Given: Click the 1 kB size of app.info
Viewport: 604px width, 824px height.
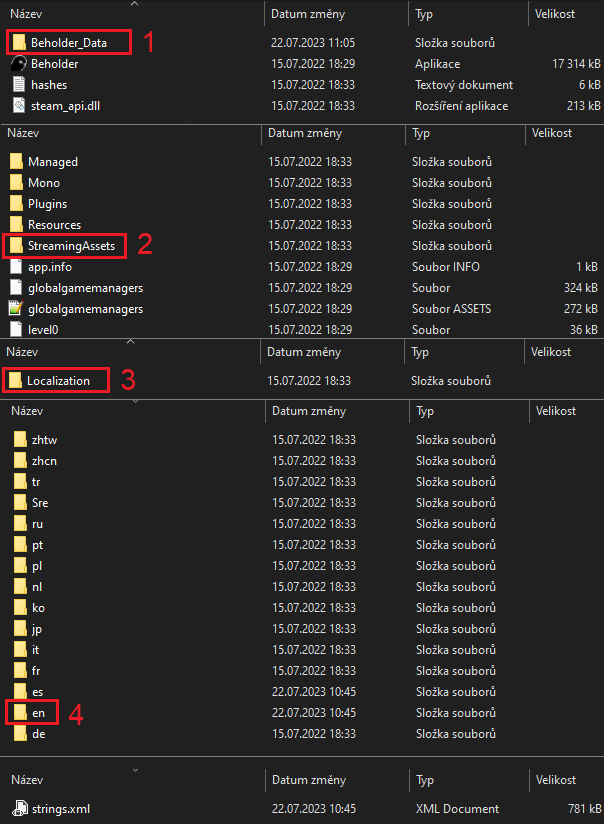Looking at the screenshot, I should tap(587, 266).
